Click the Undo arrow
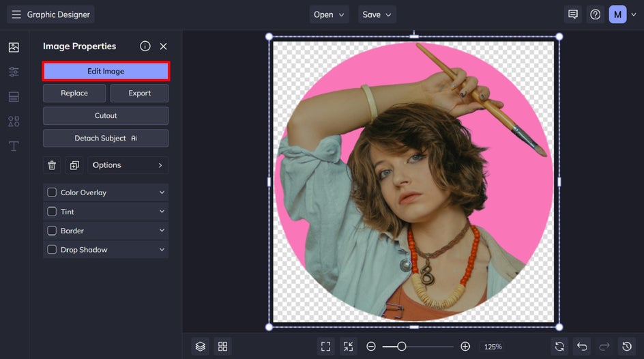Image resolution: width=644 pixels, height=359 pixels. click(x=581, y=346)
